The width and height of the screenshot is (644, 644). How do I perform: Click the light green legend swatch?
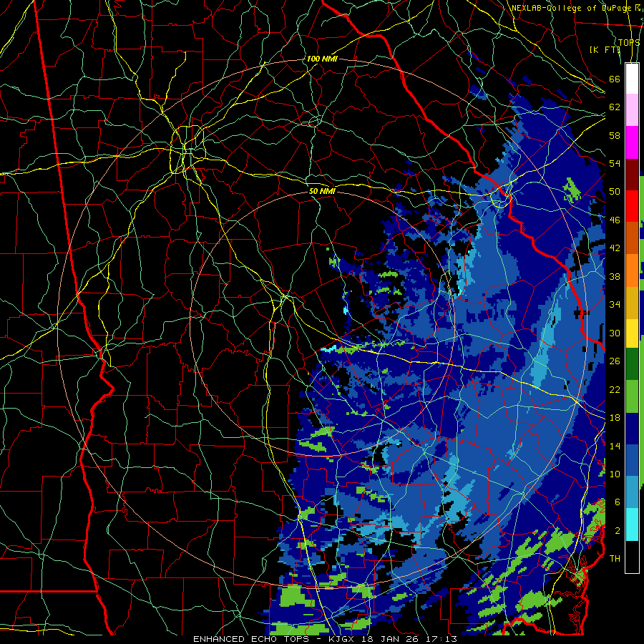pyautogui.click(x=632, y=398)
